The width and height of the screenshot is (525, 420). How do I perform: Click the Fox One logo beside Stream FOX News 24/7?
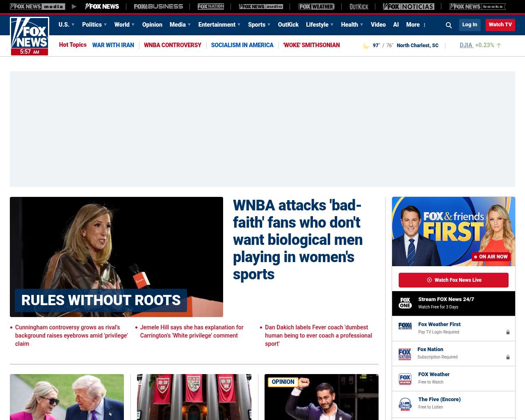[x=405, y=303]
